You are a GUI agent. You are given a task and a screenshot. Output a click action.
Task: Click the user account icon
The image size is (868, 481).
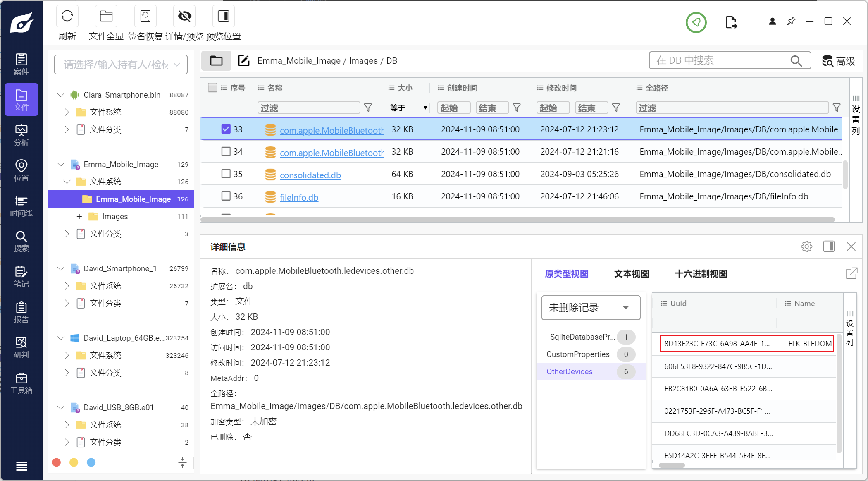point(772,22)
